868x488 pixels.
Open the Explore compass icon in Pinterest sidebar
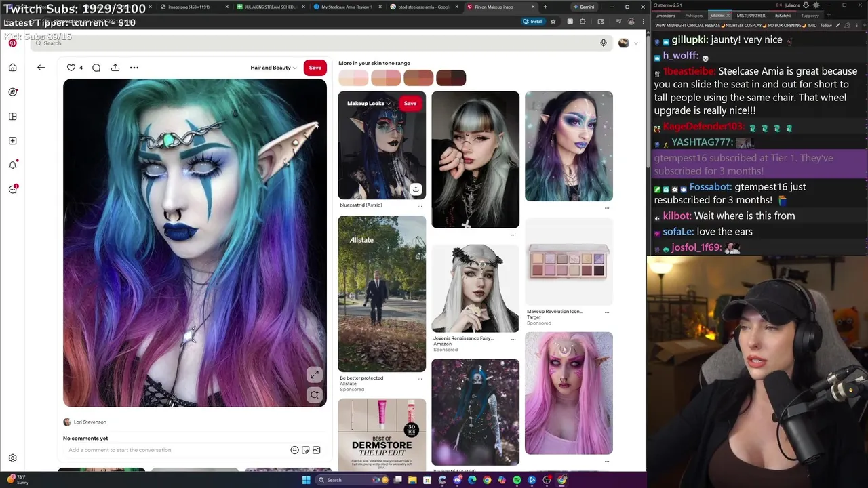pyautogui.click(x=12, y=92)
